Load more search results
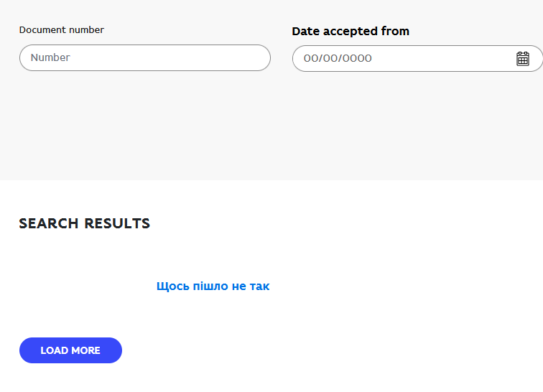This screenshot has height=392, width=543. click(70, 350)
